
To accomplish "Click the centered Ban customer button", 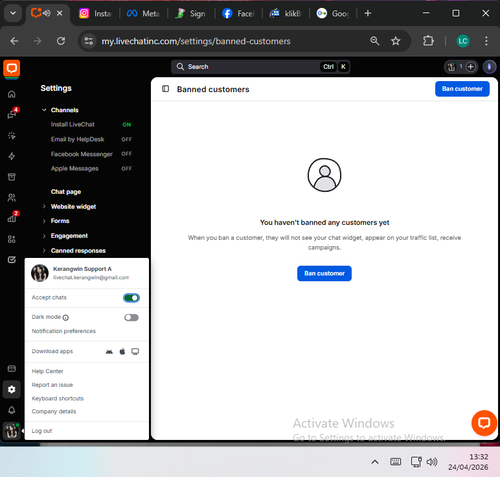I will click(324, 273).
